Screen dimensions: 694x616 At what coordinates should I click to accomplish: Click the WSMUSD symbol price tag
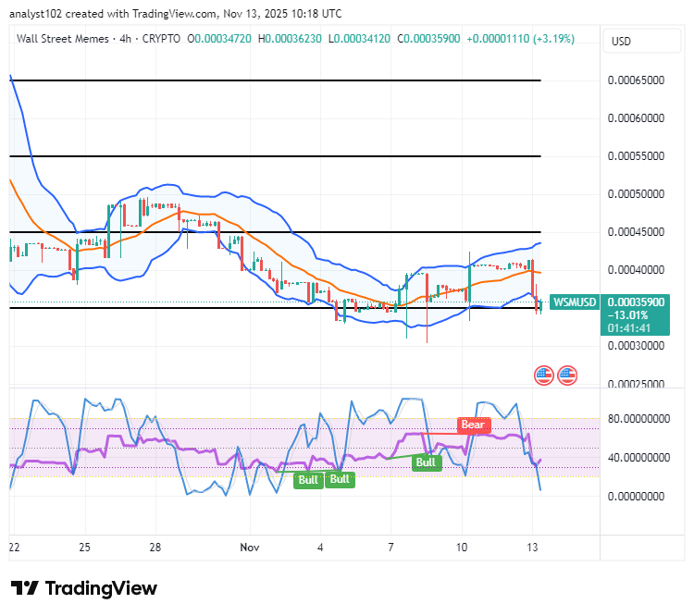point(575,302)
